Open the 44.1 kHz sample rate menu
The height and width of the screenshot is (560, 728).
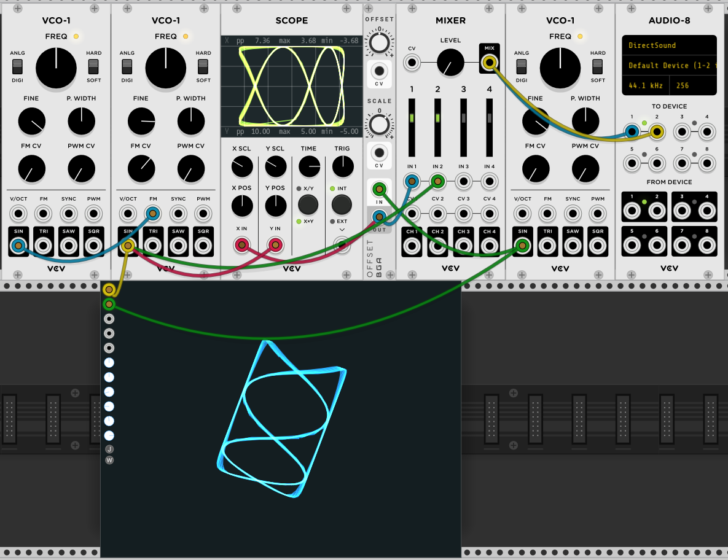[645, 85]
